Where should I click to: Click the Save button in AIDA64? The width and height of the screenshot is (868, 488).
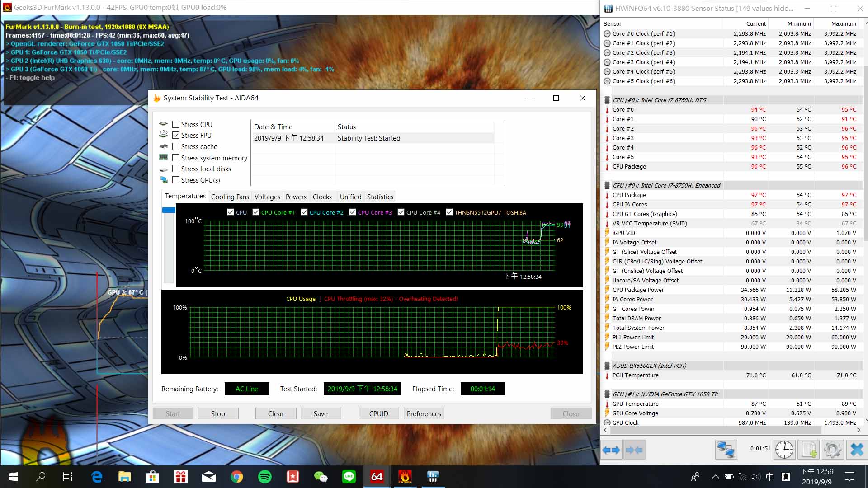tap(321, 413)
